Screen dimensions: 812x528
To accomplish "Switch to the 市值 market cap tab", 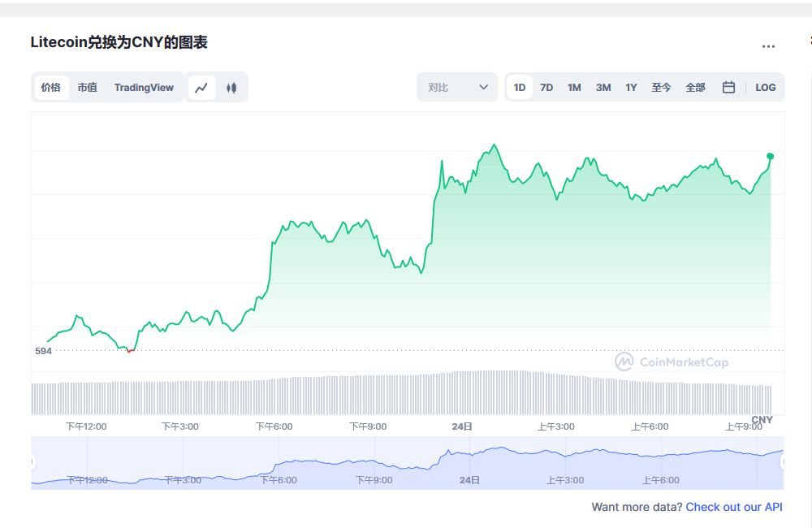I will [87, 88].
